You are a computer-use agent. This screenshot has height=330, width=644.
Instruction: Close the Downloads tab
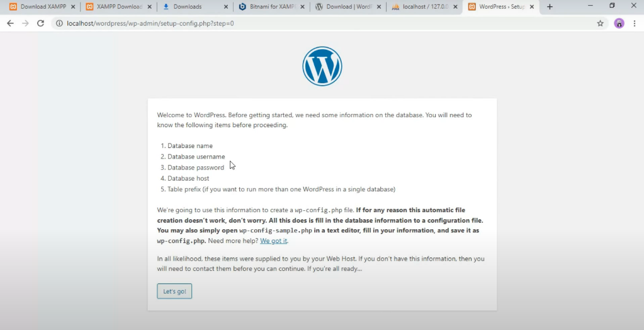click(225, 6)
